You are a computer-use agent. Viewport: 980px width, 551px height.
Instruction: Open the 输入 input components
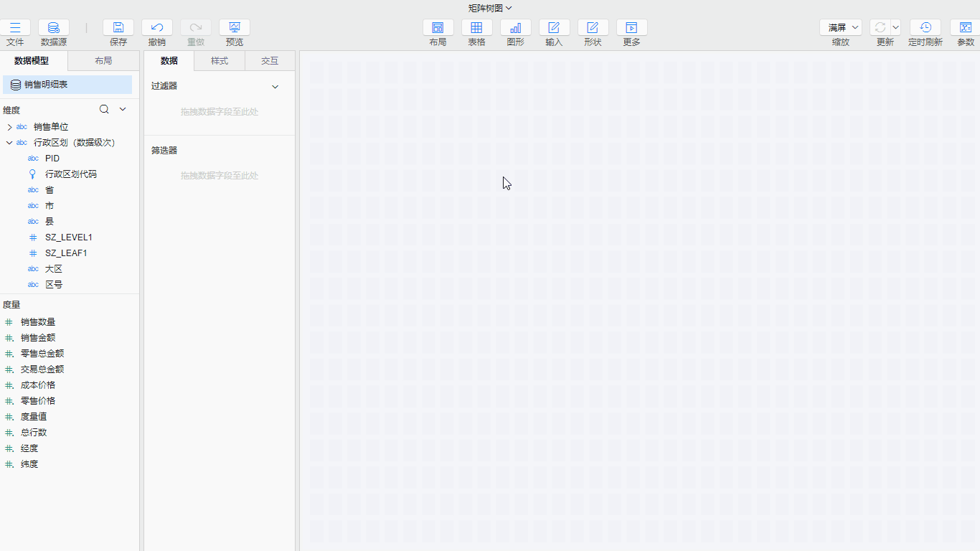point(554,28)
